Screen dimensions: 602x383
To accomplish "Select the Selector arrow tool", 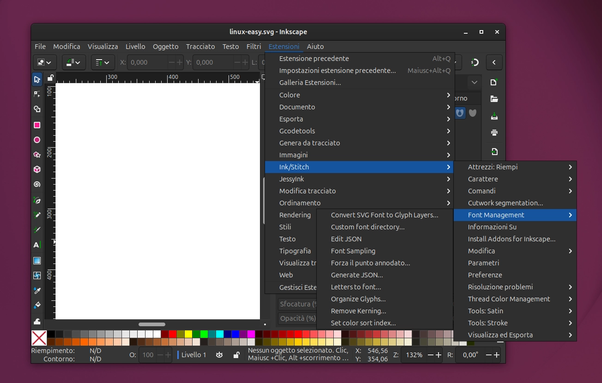I will tap(37, 79).
